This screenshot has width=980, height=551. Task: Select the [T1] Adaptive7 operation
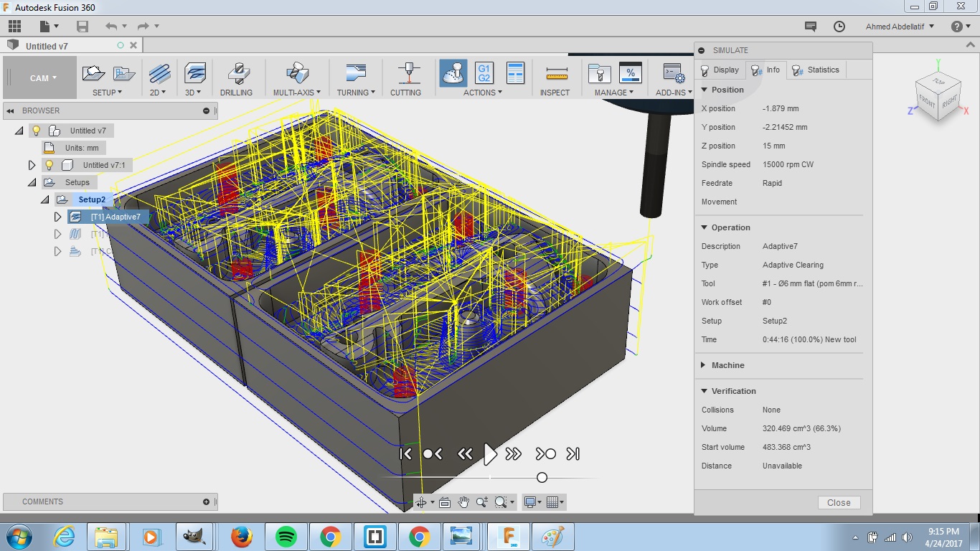[115, 217]
